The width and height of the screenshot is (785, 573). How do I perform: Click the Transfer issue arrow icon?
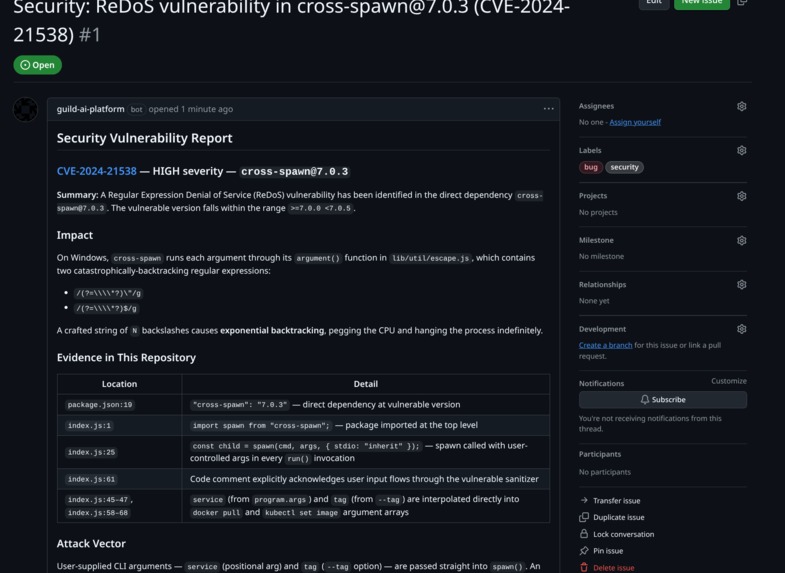tap(584, 500)
